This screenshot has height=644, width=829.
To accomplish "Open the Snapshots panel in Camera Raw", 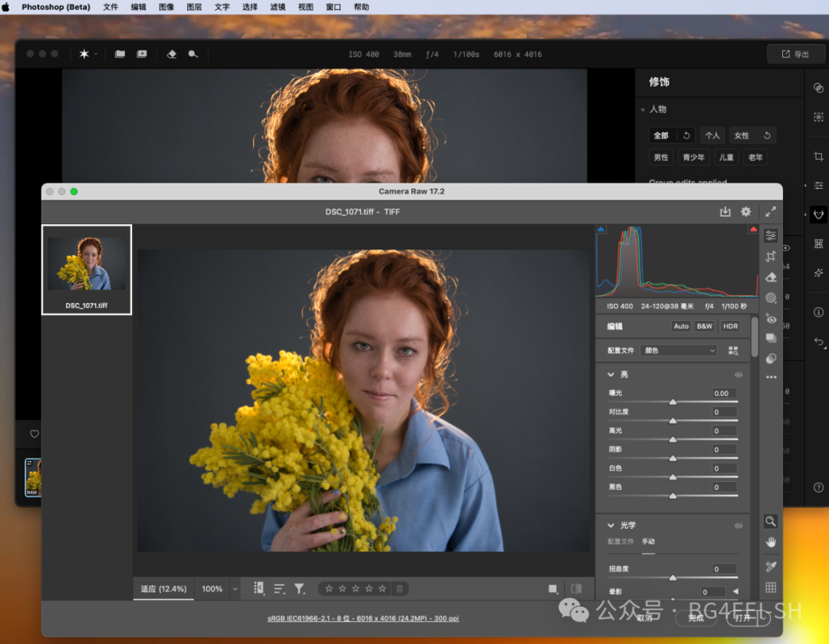I will coord(771,339).
